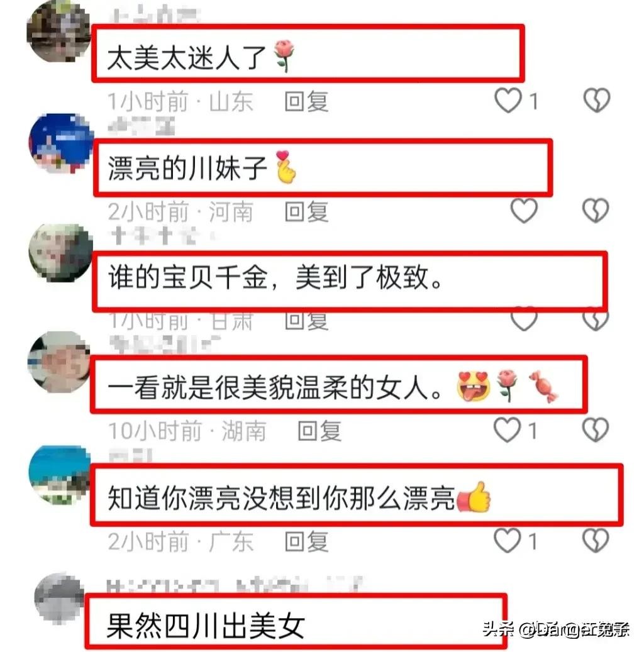Reply to the 湖南 comment via 回复

coord(319,431)
